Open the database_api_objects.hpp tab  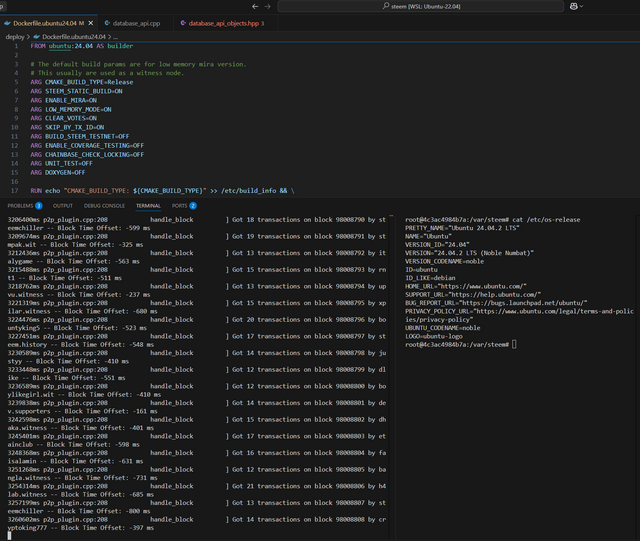click(224, 23)
